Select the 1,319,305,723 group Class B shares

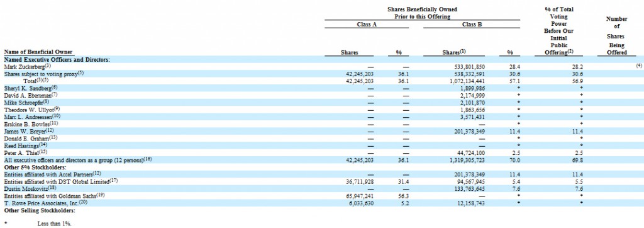coord(468,160)
